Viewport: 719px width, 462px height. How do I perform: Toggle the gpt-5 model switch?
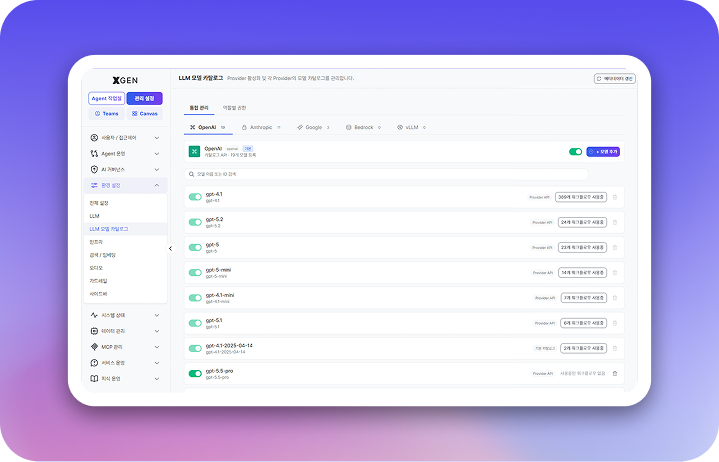195,248
